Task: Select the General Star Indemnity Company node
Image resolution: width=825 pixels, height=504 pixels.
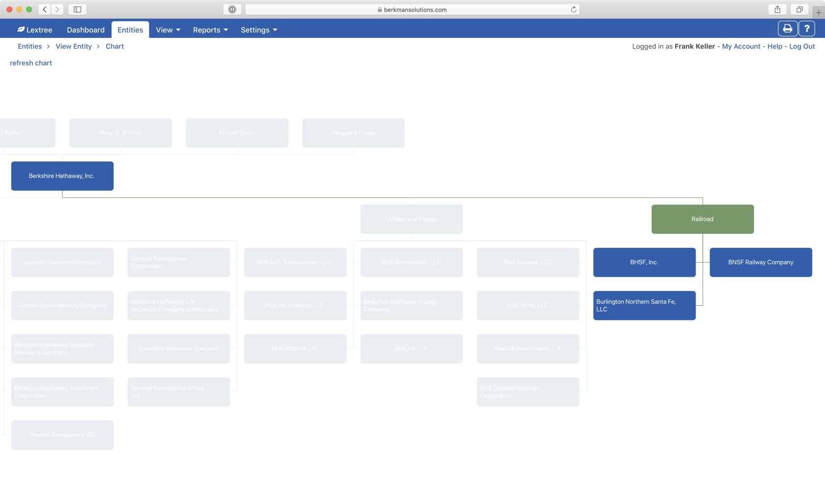Action: point(62,305)
